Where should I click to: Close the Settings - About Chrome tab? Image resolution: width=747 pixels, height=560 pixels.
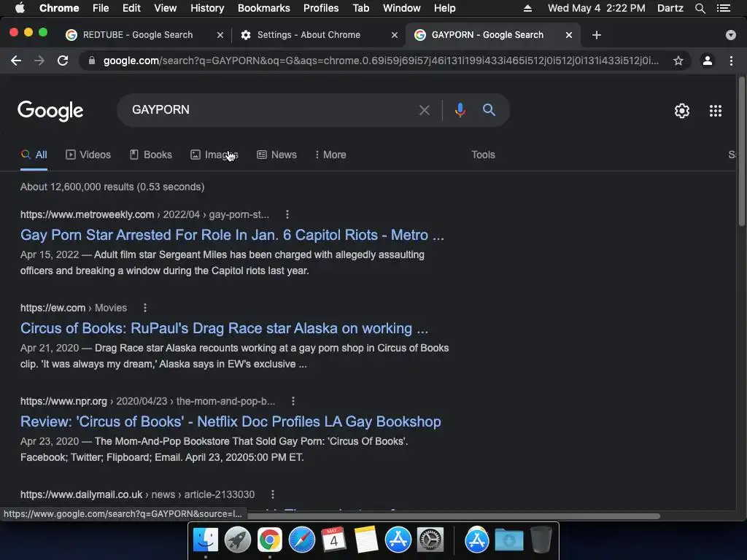coord(394,35)
